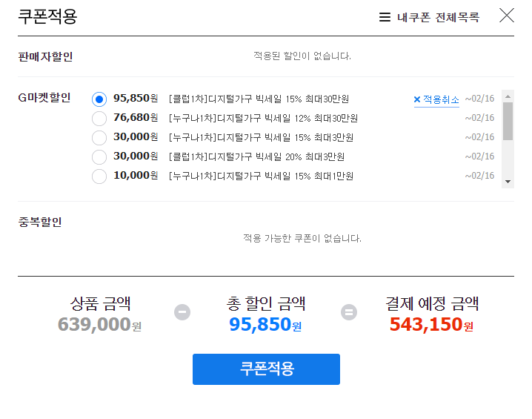The height and width of the screenshot is (419, 532).
Task: Click the blue 쿠폰적용 button
Action: point(266,369)
